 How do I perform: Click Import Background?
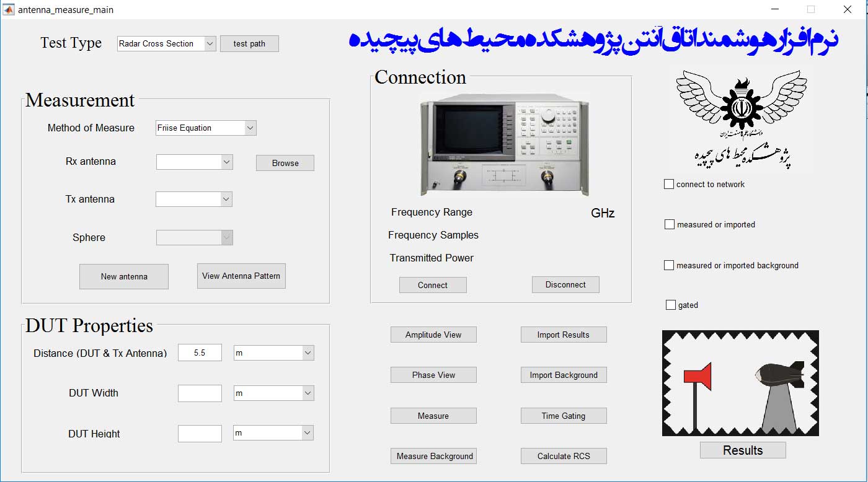click(564, 375)
